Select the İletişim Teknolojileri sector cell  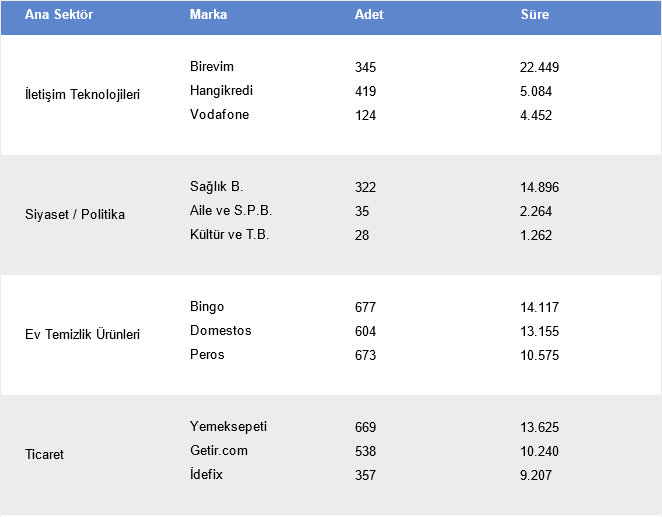pos(82,95)
